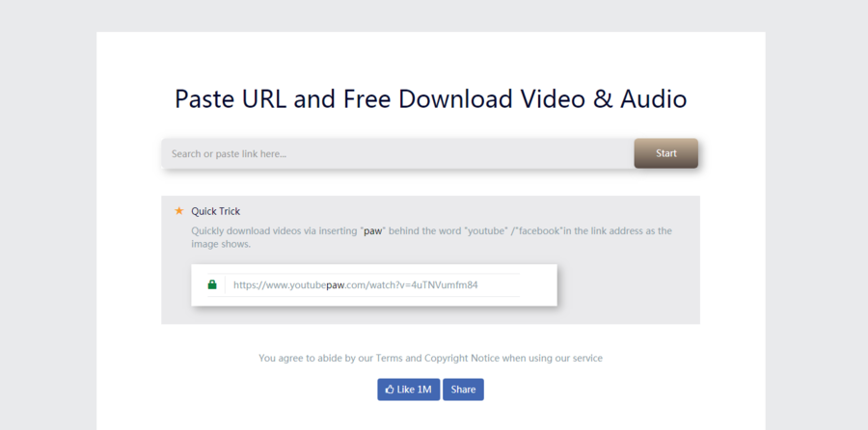Screen dimensions: 868x430
Task: Click the youtubepaw.com example URL text
Action: 355,285
